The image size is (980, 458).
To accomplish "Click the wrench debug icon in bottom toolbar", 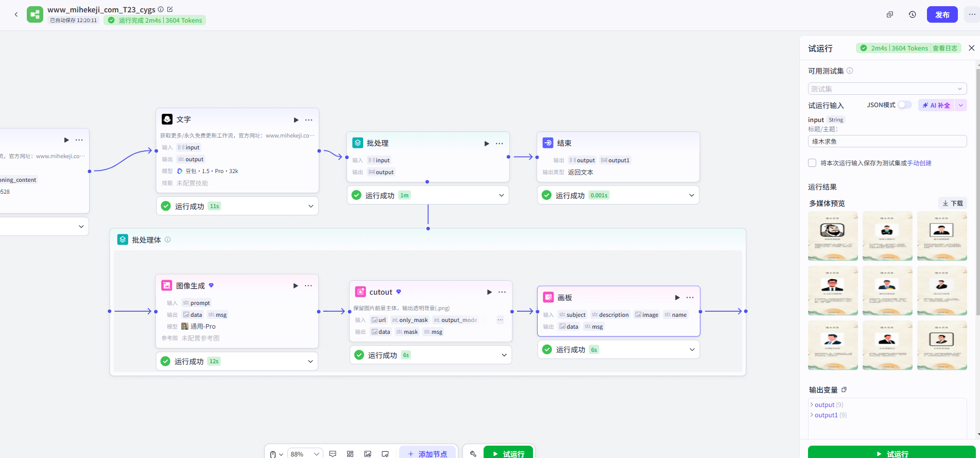I will click(x=473, y=453).
